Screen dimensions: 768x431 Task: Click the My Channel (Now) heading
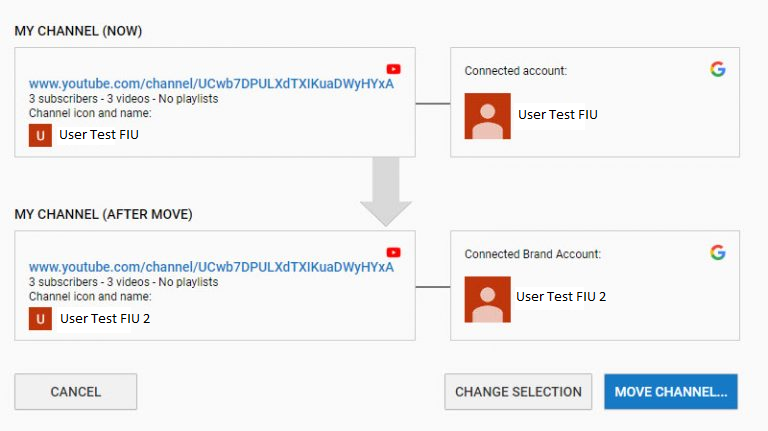point(78,31)
